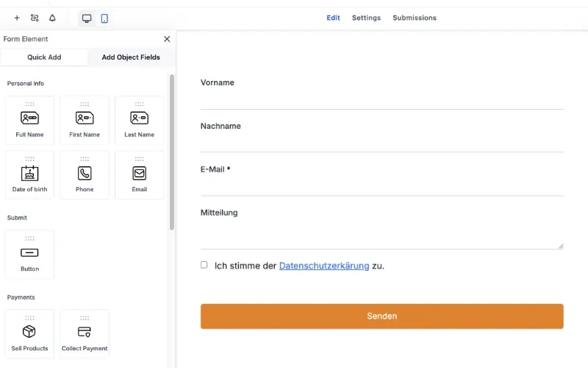Click the plus add element icon
The width and height of the screenshot is (588, 368).
[x=17, y=18]
